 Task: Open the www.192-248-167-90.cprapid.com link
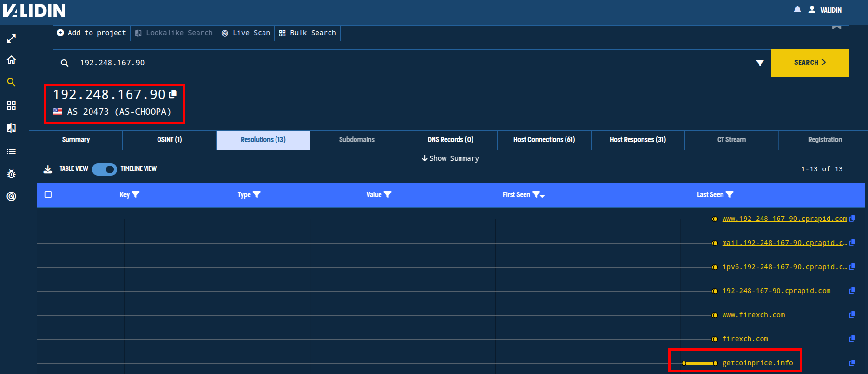pos(785,219)
